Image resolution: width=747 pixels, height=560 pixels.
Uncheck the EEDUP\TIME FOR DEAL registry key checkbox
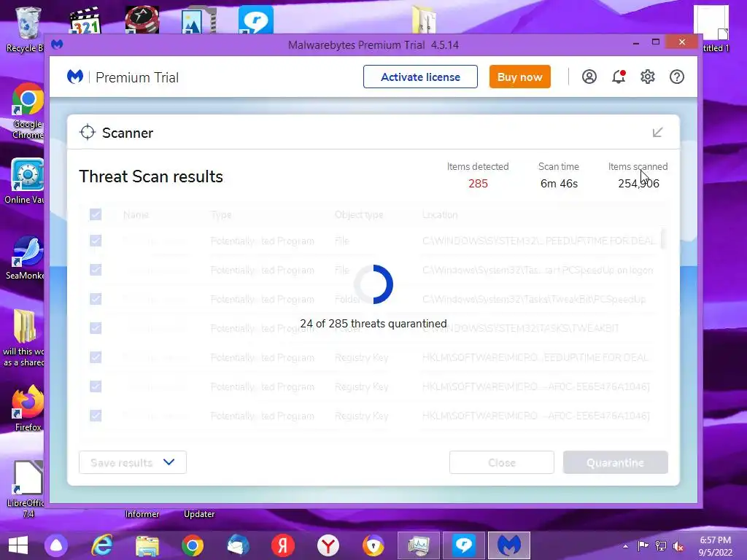point(96,357)
